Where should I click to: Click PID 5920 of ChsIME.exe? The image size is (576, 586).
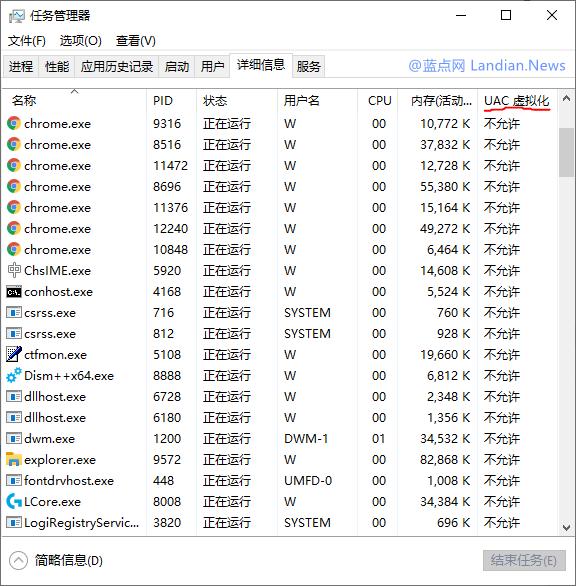click(x=167, y=270)
